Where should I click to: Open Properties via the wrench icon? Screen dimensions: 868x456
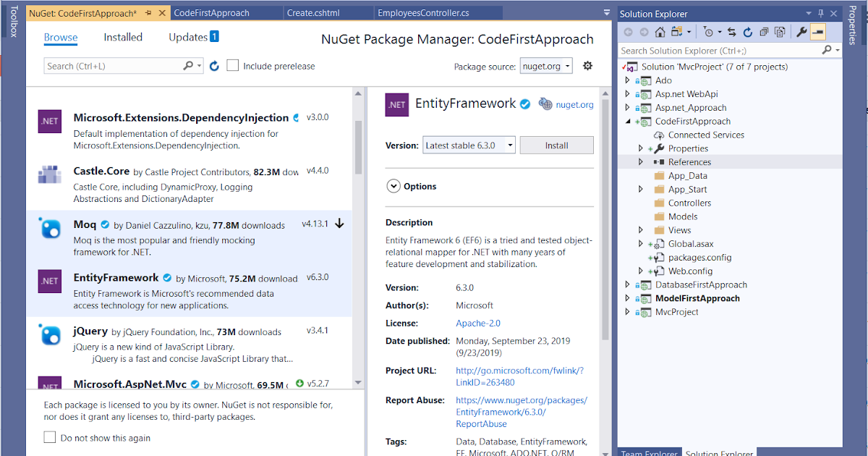(x=801, y=32)
